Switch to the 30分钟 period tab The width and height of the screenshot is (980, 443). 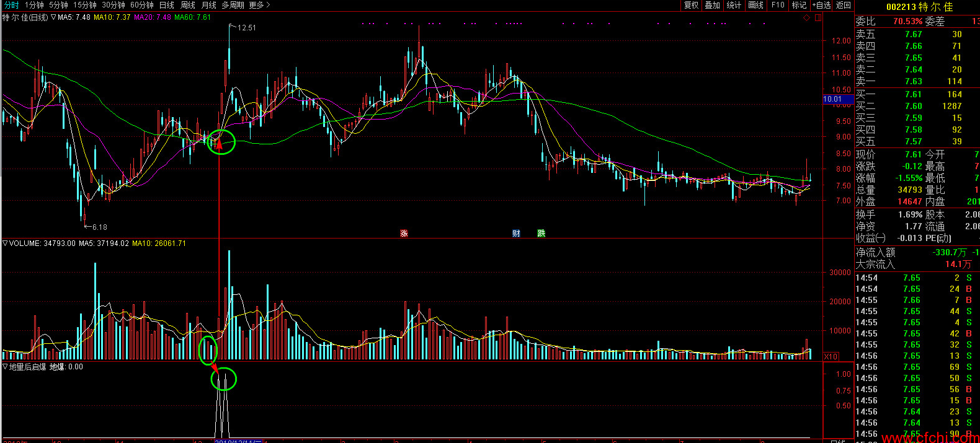click(x=114, y=5)
